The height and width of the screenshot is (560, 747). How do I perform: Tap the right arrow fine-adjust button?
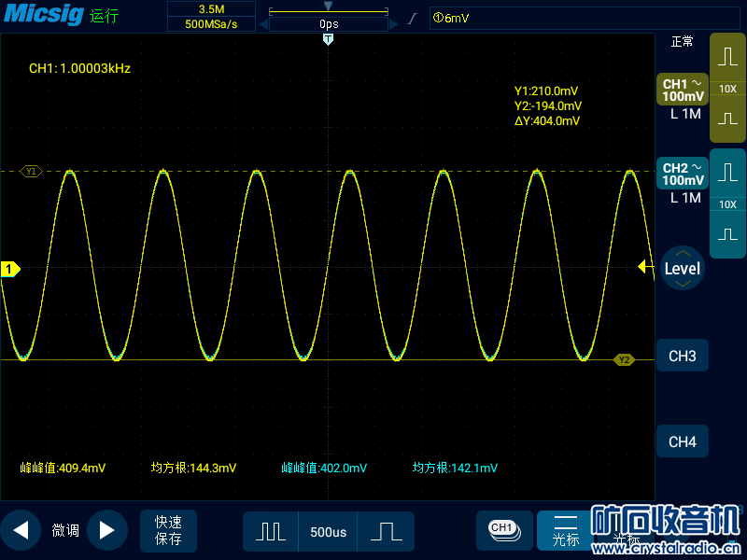[107, 531]
